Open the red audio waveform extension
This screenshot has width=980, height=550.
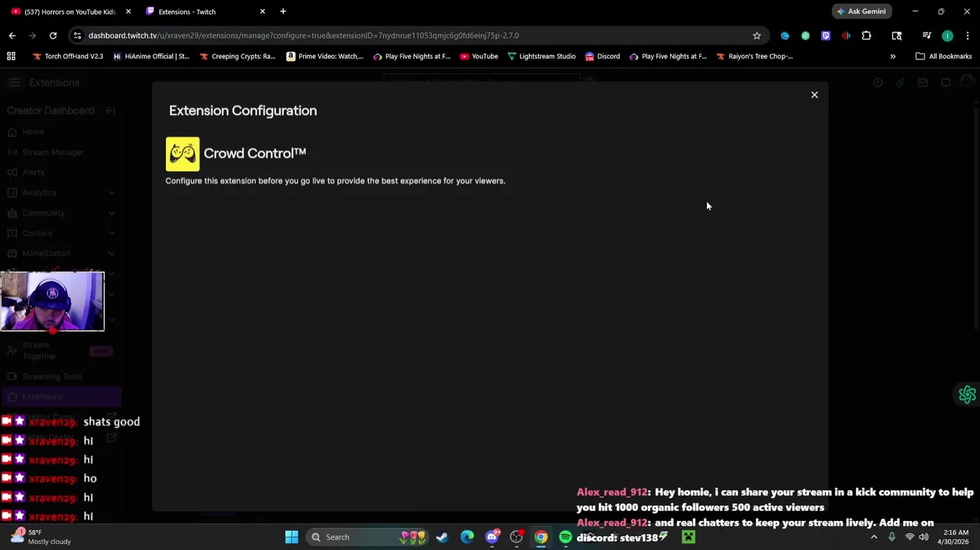(846, 35)
